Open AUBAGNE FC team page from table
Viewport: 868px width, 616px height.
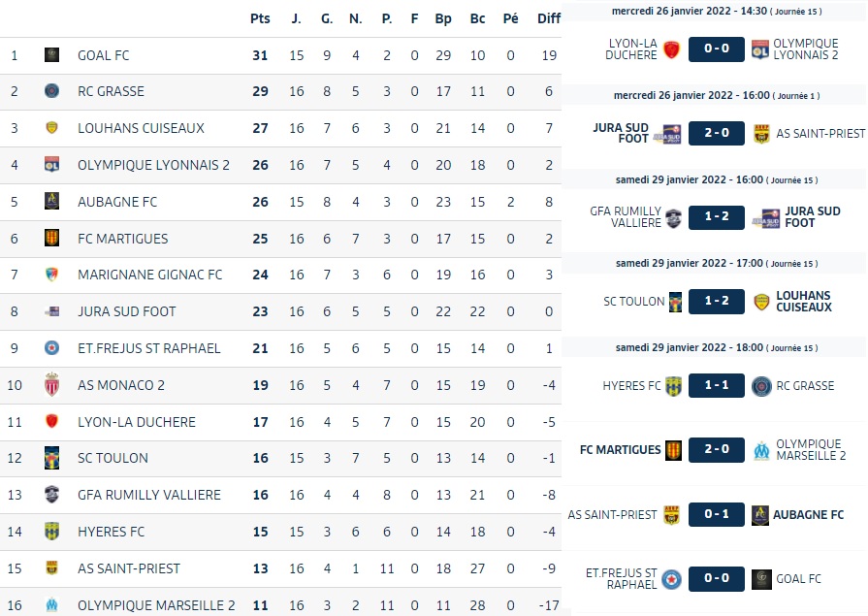pos(117,202)
